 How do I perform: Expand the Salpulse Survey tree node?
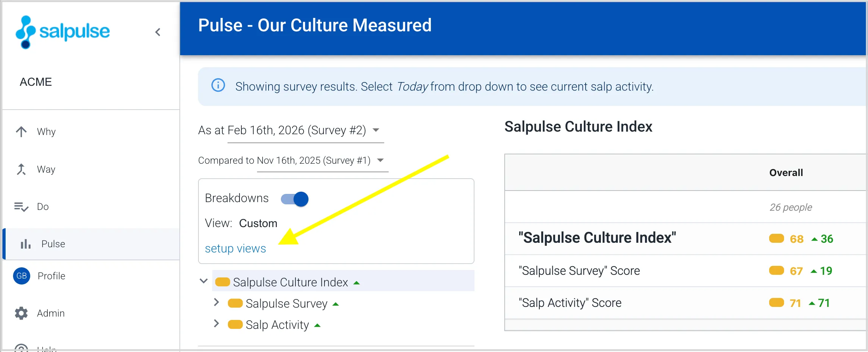216,302
